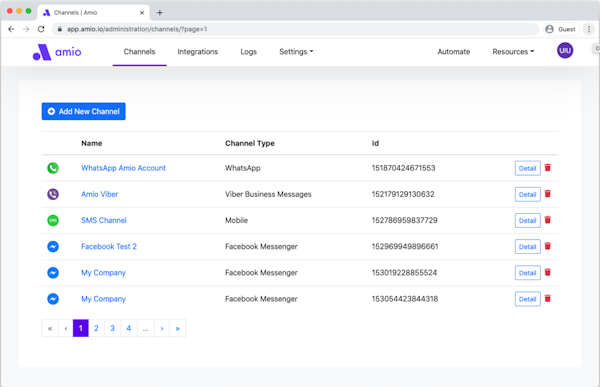Click Add New Channel button
600x387 pixels.
point(83,111)
